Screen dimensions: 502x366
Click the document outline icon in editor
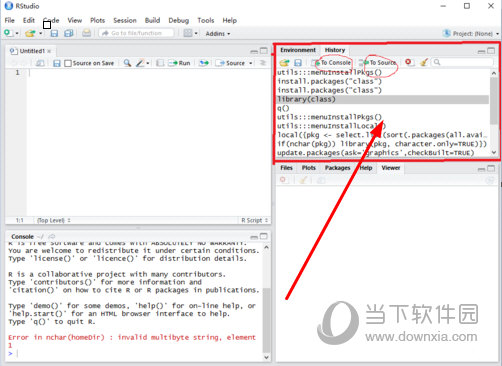click(263, 63)
